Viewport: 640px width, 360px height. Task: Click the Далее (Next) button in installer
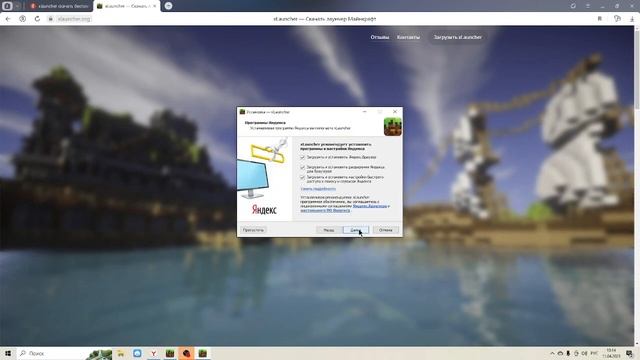(x=356, y=230)
